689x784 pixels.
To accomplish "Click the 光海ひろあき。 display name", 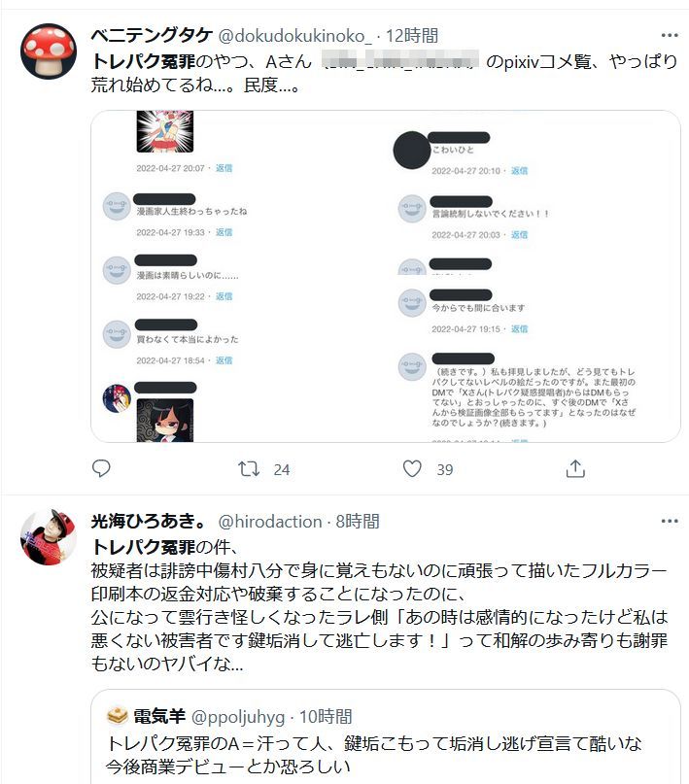I will [149, 522].
